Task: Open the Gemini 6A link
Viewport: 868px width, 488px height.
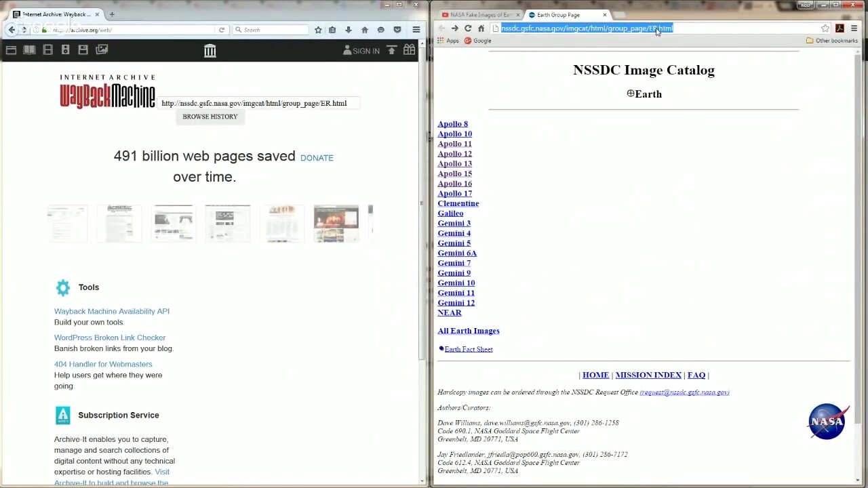Action: 457,253
